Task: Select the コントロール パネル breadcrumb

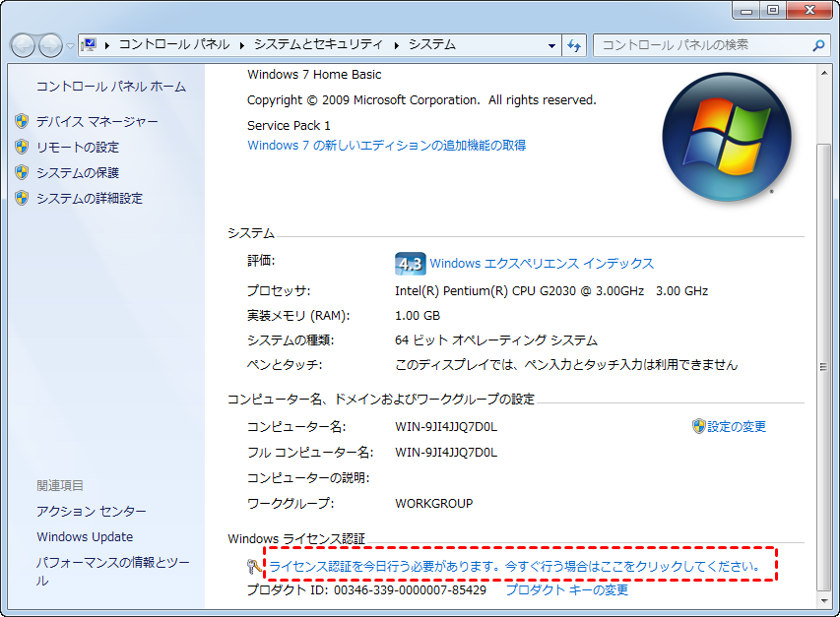Action: pyautogui.click(x=174, y=44)
